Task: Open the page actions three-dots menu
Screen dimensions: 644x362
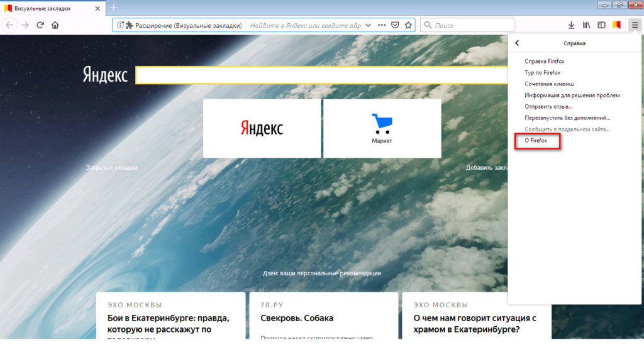Action: point(382,25)
